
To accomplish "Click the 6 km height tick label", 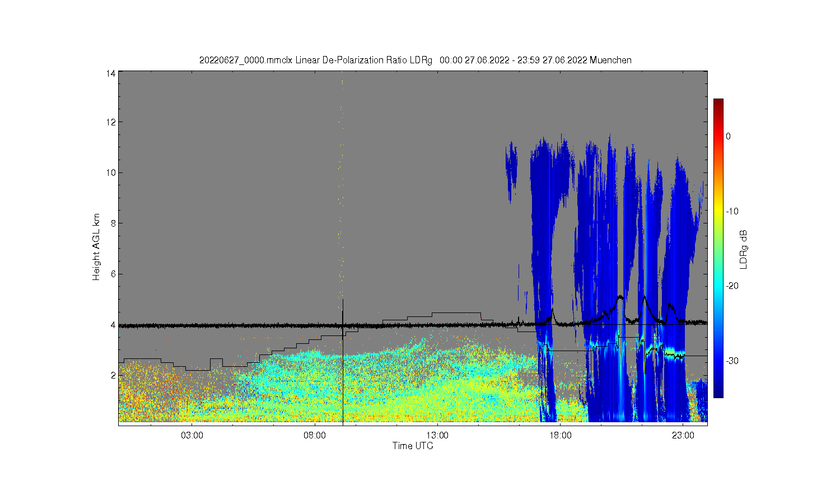I will 113,274.
